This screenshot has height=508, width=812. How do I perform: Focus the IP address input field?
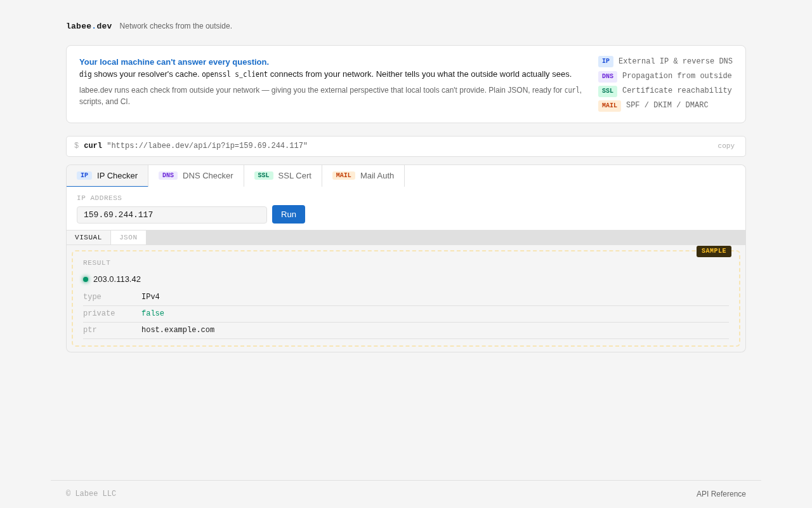[172, 215]
